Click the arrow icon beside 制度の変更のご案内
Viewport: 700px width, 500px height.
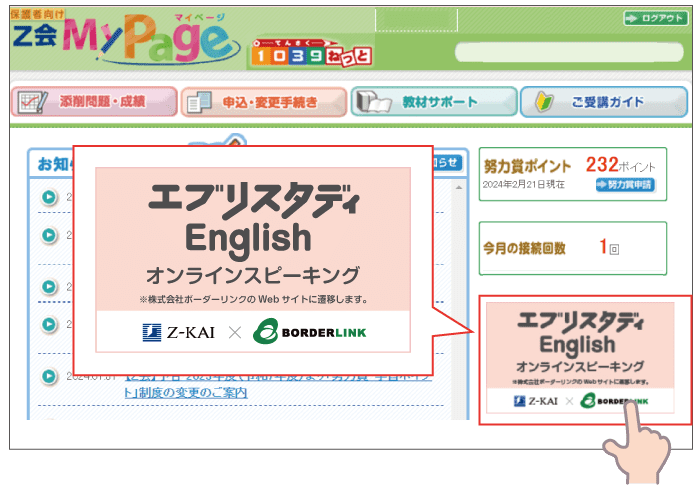(50, 376)
